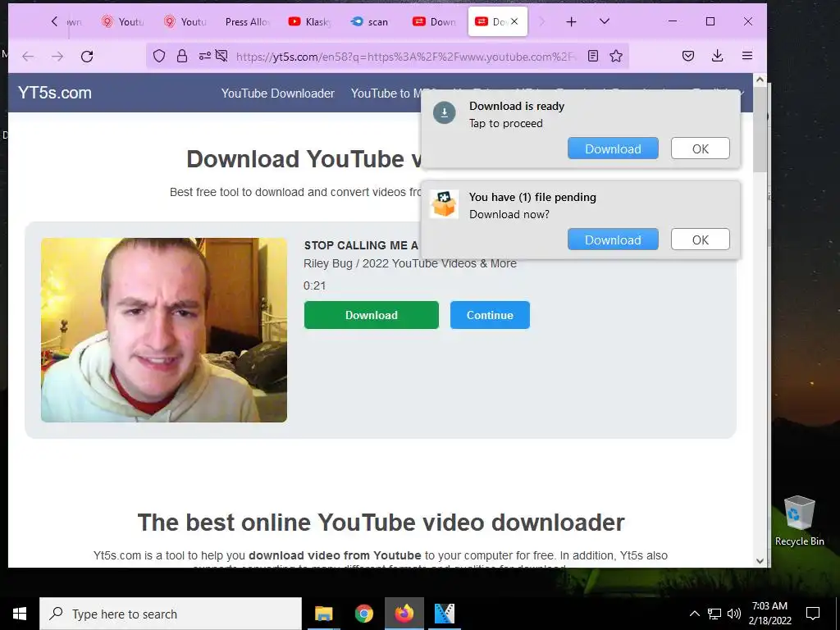This screenshot has height=630, width=840.
Task: Dismiss file pending popup with OK
Action: [x=701, y=240]
